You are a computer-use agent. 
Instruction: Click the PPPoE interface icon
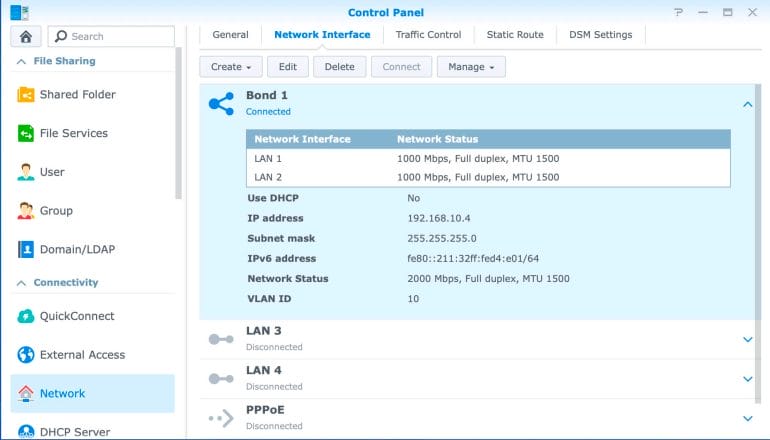click(221, 418)
